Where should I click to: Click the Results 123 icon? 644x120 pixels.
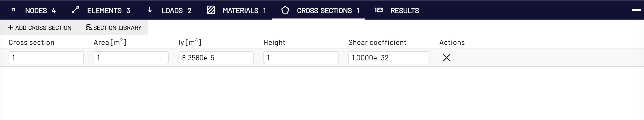click(x=378, y=10)
